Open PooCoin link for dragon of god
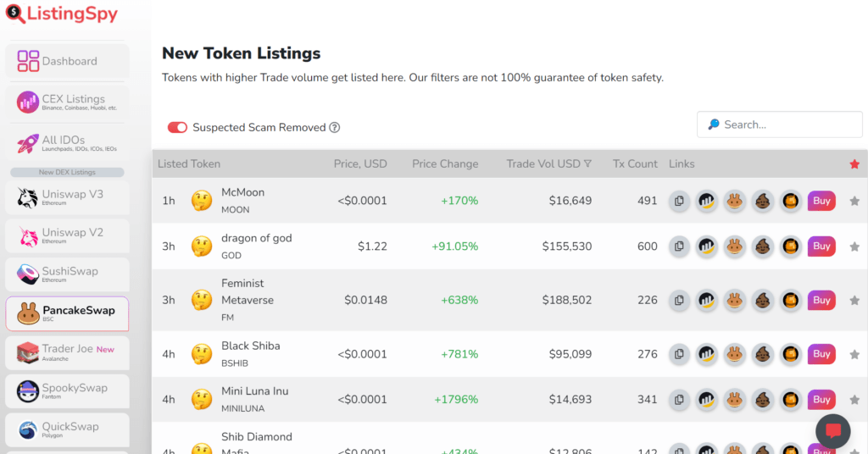This screenshot has height=454, width=868. coord(762,246)
